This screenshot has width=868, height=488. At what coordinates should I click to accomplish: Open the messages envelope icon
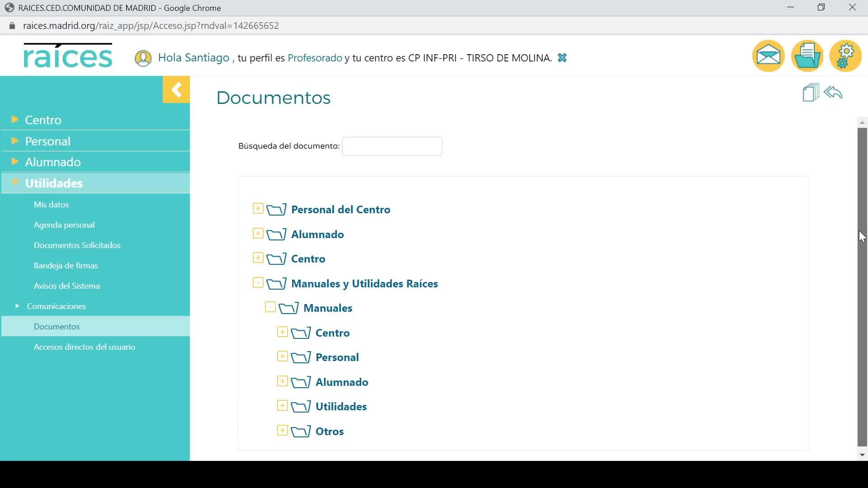coord(768,56)
